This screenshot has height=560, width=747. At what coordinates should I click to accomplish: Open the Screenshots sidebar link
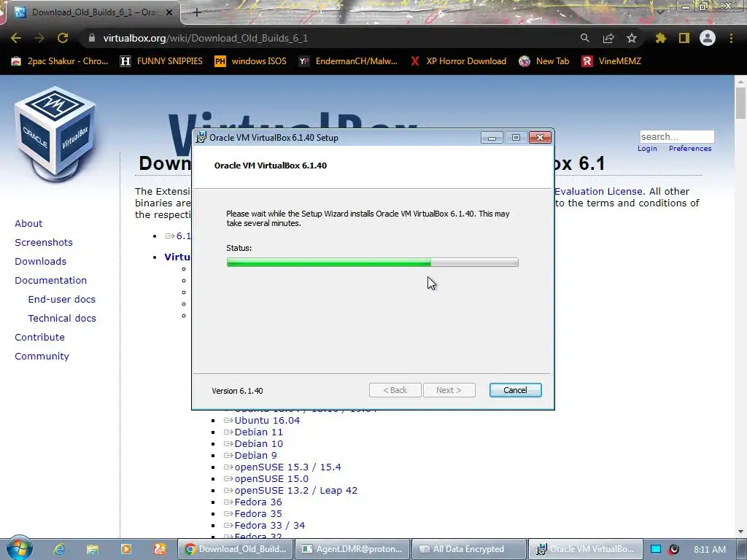44,242
